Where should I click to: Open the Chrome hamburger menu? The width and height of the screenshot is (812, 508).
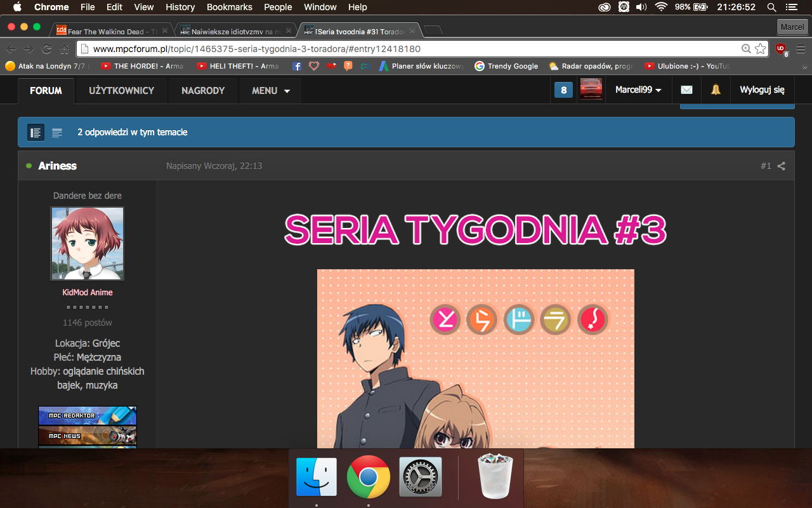801,49
